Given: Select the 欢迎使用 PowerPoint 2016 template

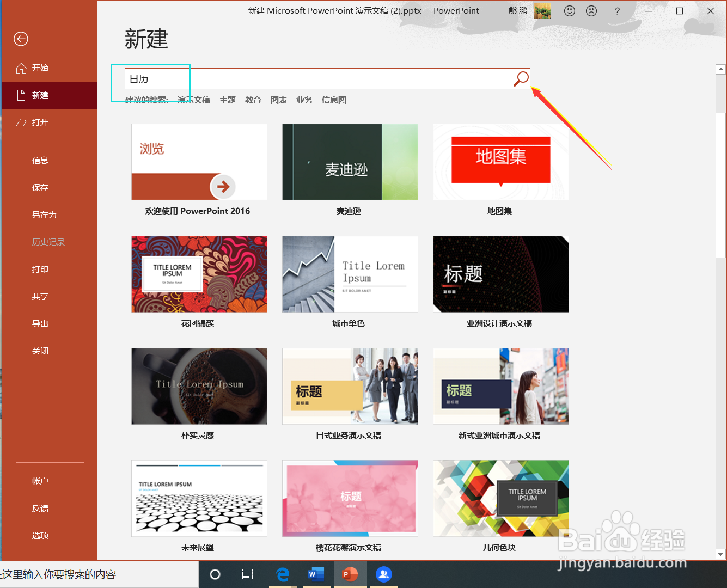Looking at the screenshot, I should click(x=199, y=162).
